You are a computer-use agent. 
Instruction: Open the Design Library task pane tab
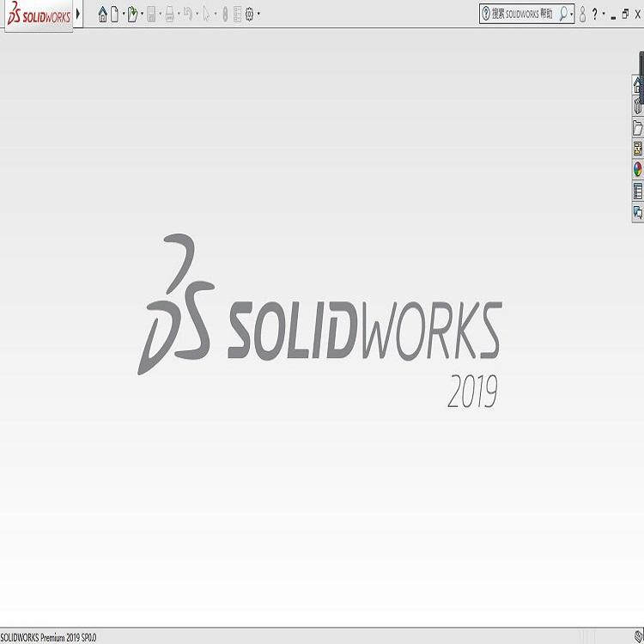[x=637, y=106]
